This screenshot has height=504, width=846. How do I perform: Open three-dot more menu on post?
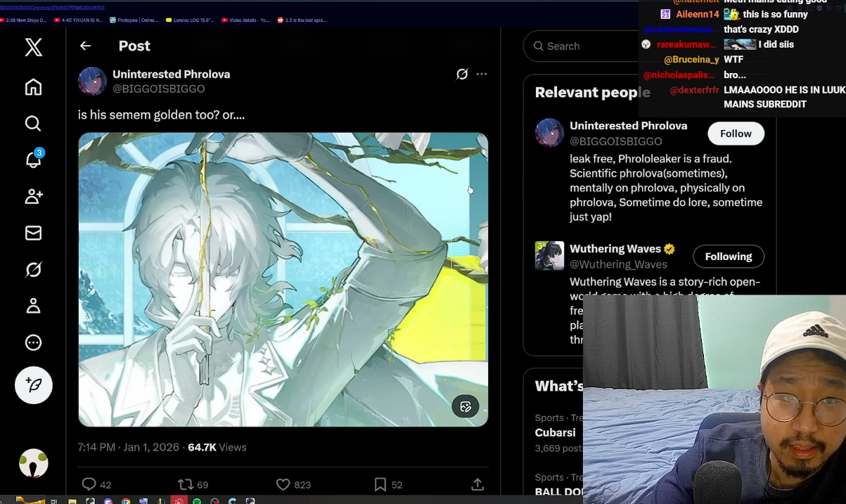click(x=482, y=74)
